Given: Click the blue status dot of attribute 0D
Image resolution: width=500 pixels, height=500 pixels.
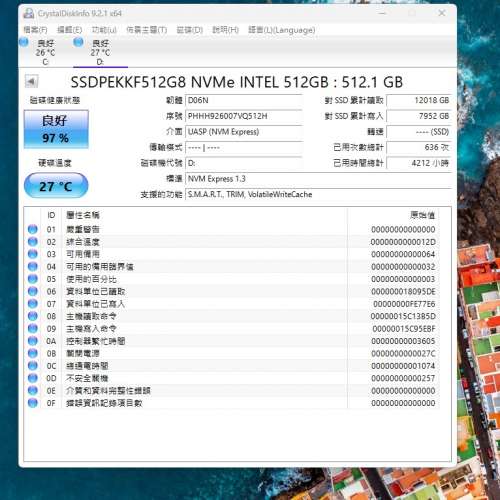Looking at the screenshot, I should coord(33,378).
